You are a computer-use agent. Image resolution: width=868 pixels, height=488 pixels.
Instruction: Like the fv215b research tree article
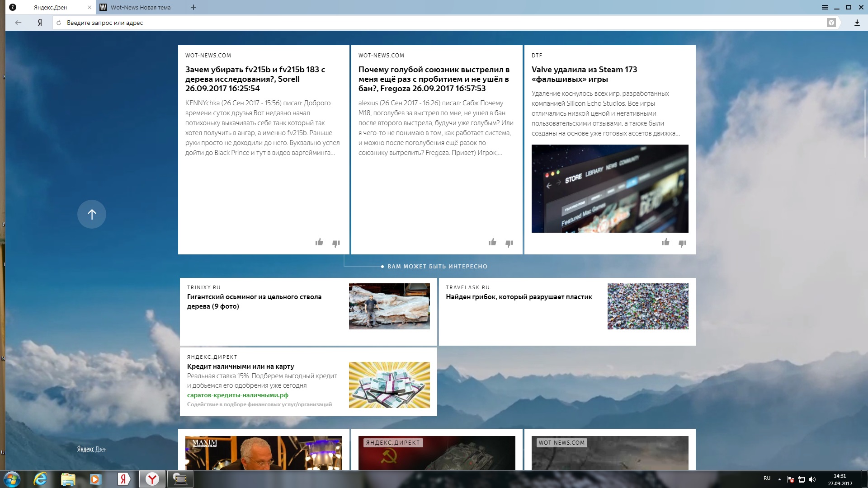click(319, 242)
